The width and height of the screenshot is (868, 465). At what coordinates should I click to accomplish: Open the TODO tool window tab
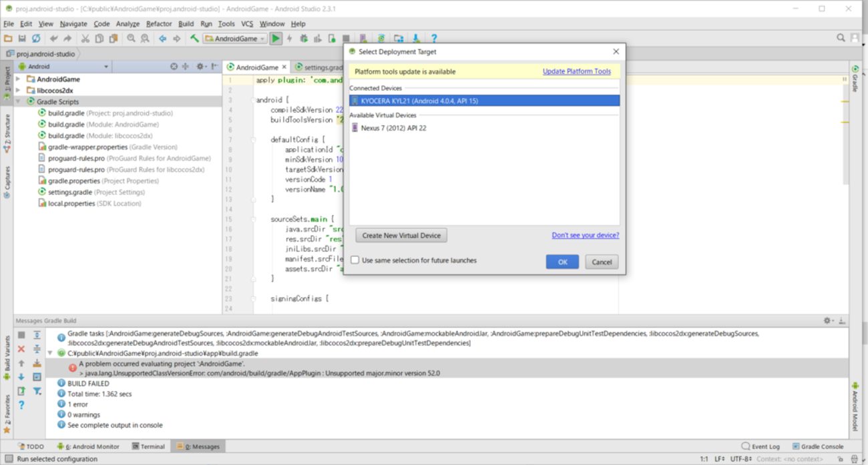[31, 446]
